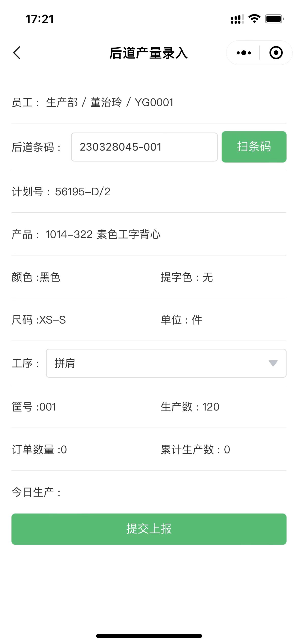The height and width of the screenshot is (644, 298).
Task: Tap the 计划号 56195-D/2 row
Action: click(x=61, y=192)
